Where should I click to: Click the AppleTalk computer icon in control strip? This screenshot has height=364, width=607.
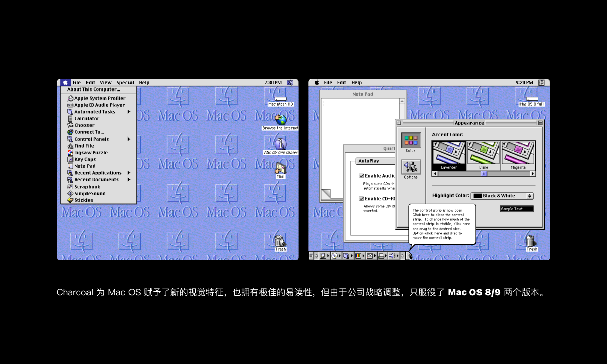(322, 256)
